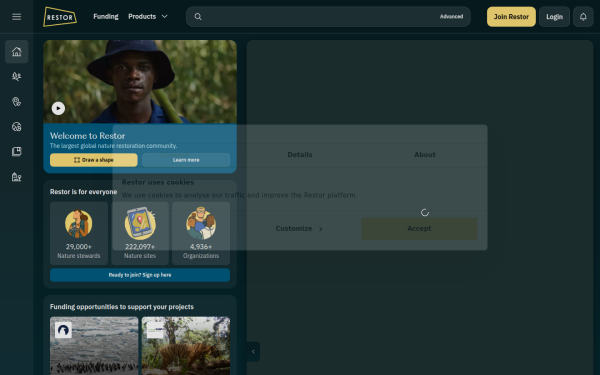Select the Home sidebar icon
This screenshot has width=600, height=375.
(x=16, y=51)
